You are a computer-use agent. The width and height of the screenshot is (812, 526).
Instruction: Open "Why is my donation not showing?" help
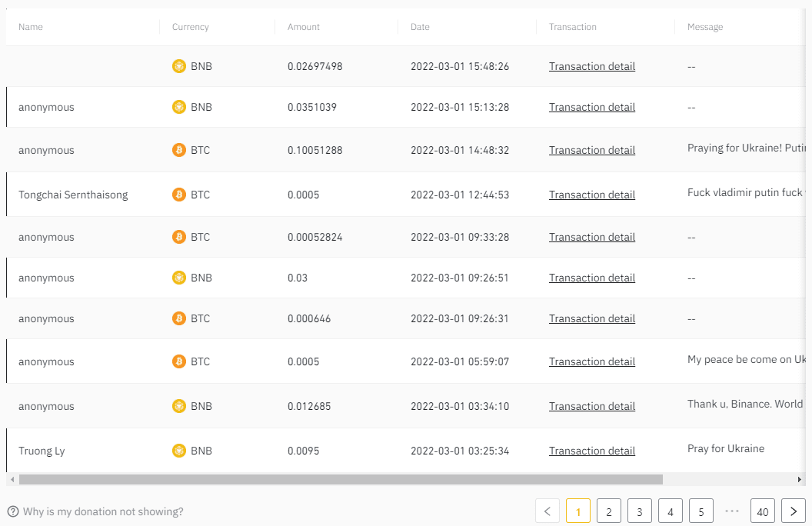(x=103, y=511)
